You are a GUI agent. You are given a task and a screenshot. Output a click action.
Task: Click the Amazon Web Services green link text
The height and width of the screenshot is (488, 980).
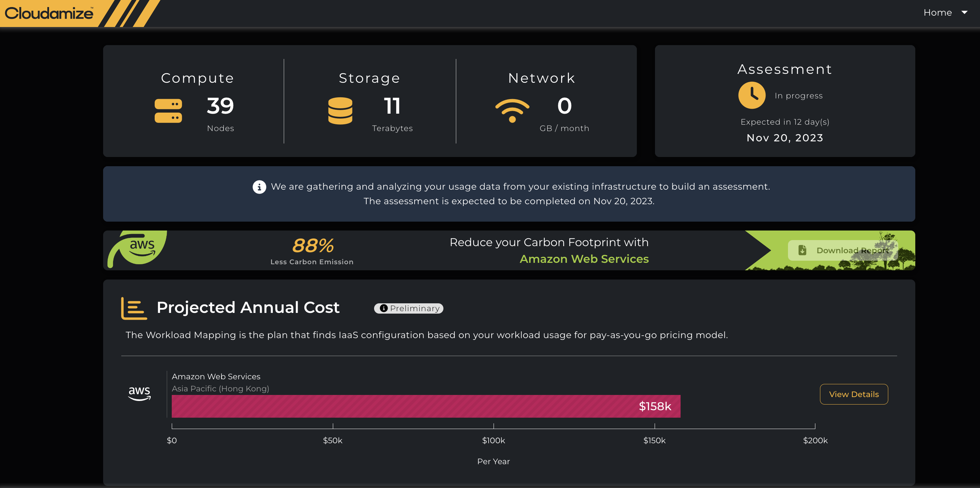click(x=584, y=259)
